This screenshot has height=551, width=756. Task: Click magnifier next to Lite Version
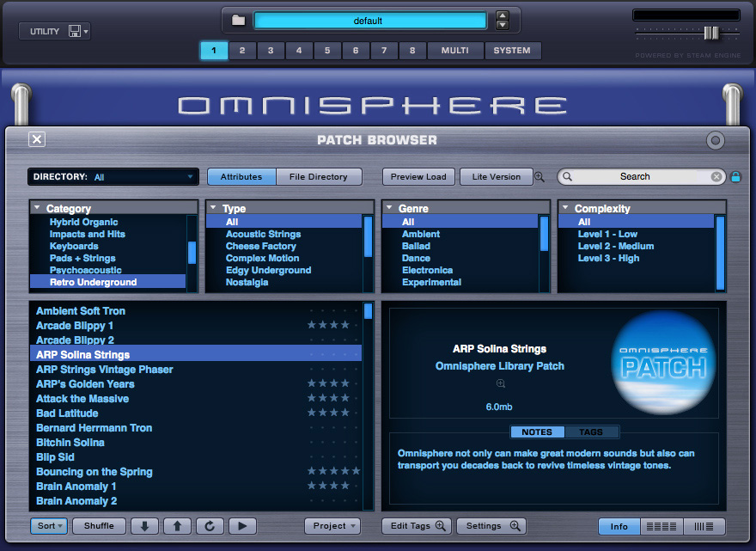(540, 177)
